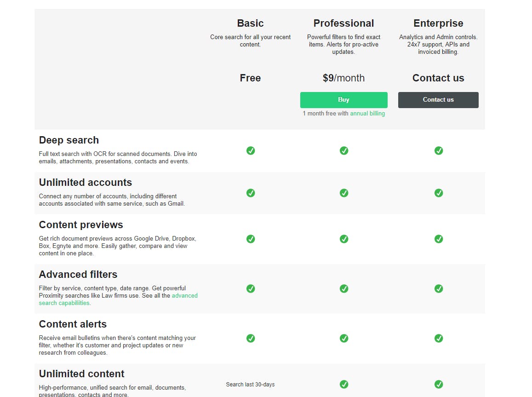The width and height of the screenshot is (532, 397).
Task: Open the annual billing link
Action: (x=367, y=113)
